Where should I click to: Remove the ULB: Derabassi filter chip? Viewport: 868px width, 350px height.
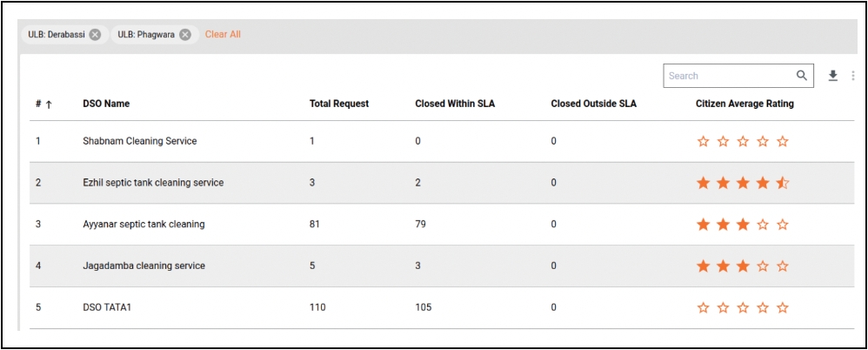95,35
